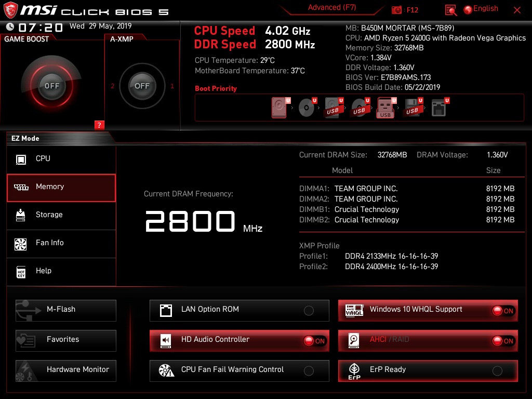Select the network boot device icon

(438, 108)
